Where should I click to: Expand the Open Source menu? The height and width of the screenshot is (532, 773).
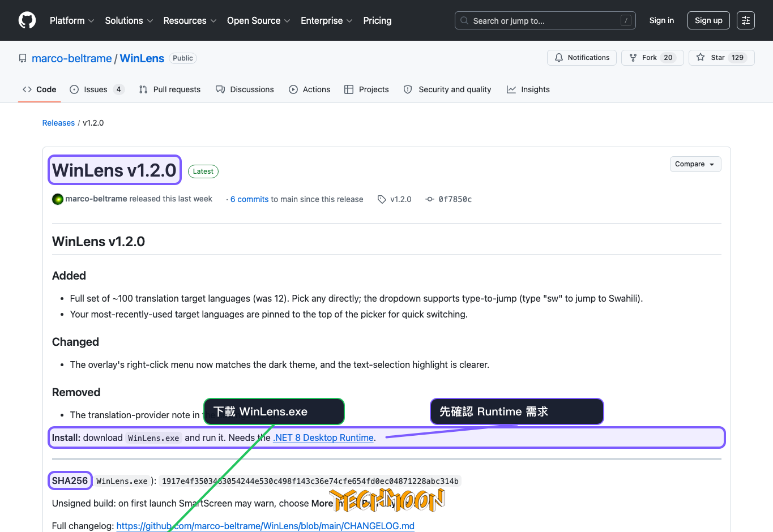click(x=258, y=20)
